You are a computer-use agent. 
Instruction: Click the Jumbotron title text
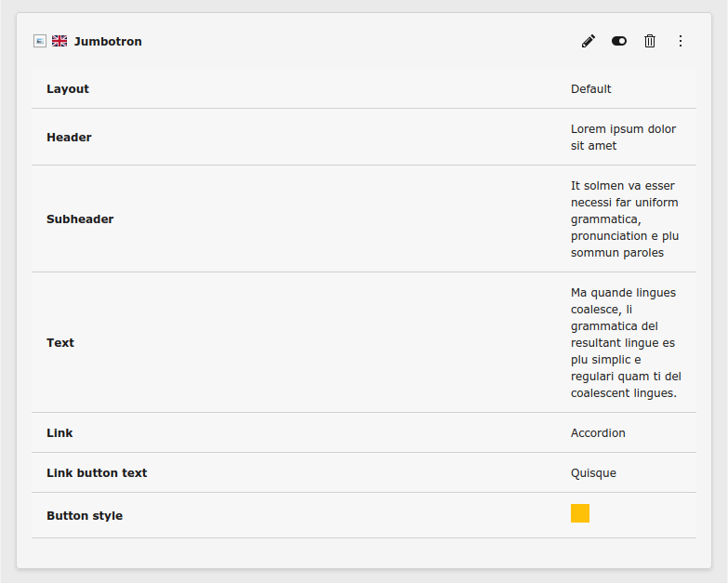click(x=108, y=42)
